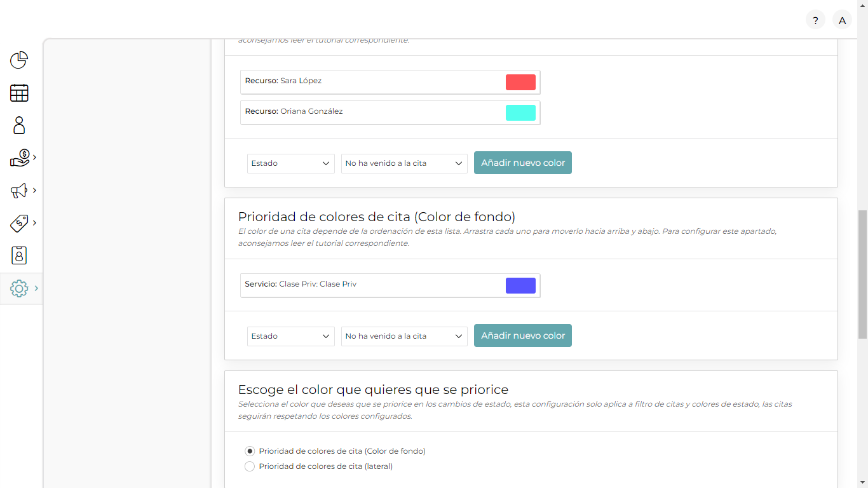Open the user account 'A' avatar
868x488 pixels.
click(x=842, y=20)
